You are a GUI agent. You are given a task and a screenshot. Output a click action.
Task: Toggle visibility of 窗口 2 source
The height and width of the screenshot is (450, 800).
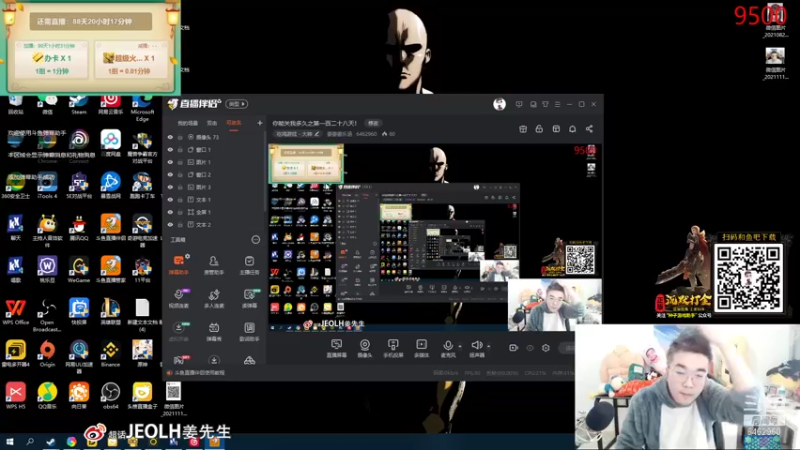pyautogui.click(x=170, y=174)
